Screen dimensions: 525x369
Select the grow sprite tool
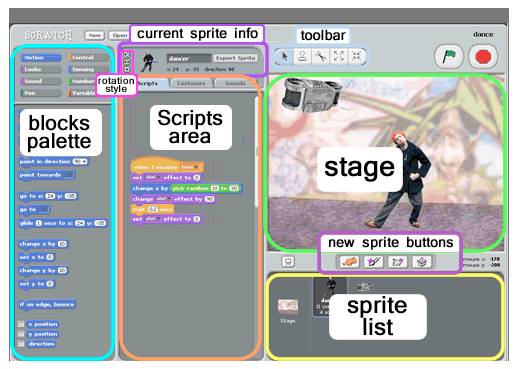pyautogui.click(x=339, y=56)
